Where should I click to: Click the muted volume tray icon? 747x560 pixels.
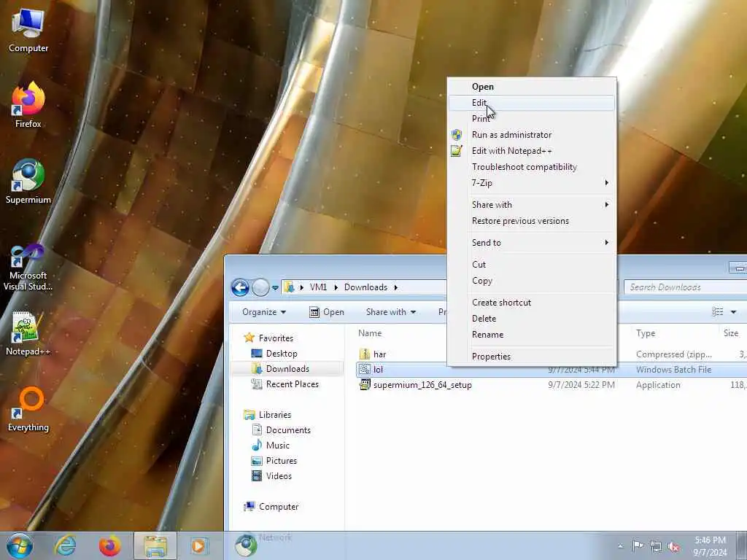tap(673, 547)
